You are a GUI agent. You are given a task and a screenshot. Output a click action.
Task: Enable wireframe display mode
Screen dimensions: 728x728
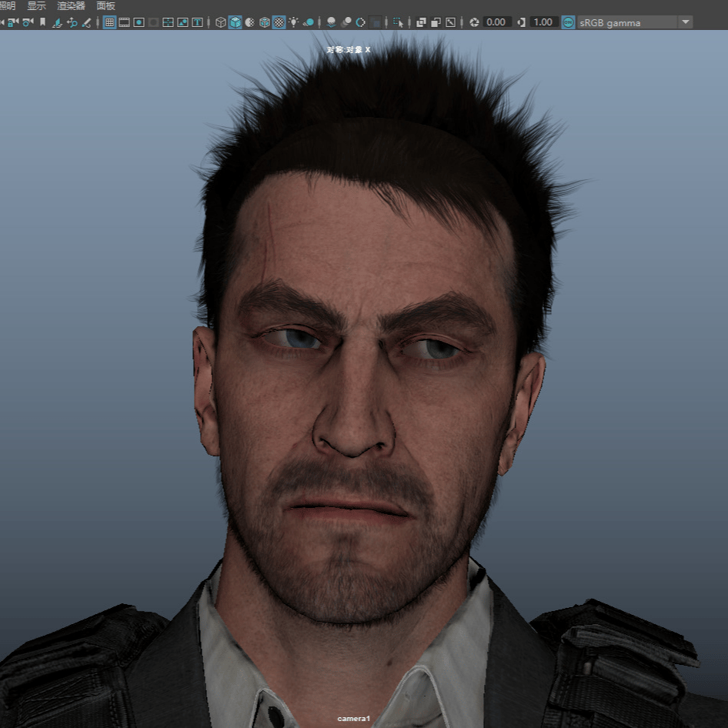coord(221,22)
